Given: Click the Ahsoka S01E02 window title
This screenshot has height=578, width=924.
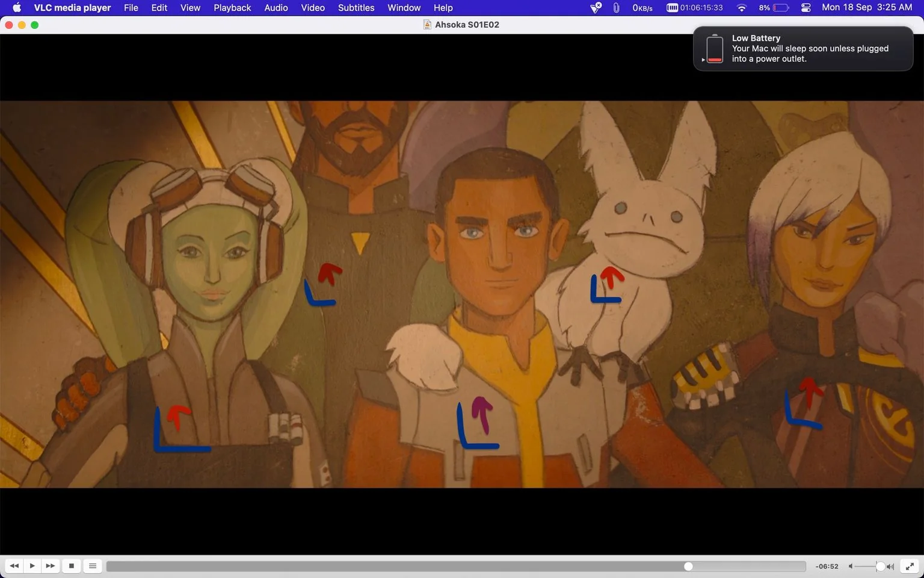Looking at the screenshot, I should pyautogui.click(x=467, y=25).
